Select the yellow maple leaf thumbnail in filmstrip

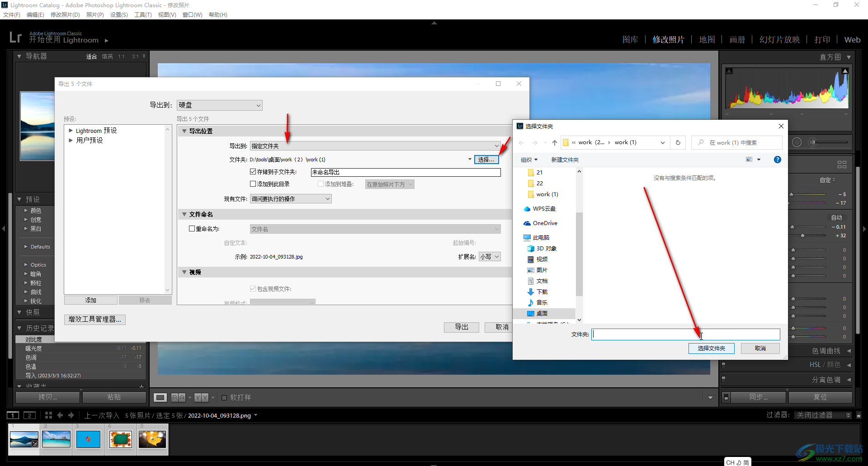tap(152, 439)
